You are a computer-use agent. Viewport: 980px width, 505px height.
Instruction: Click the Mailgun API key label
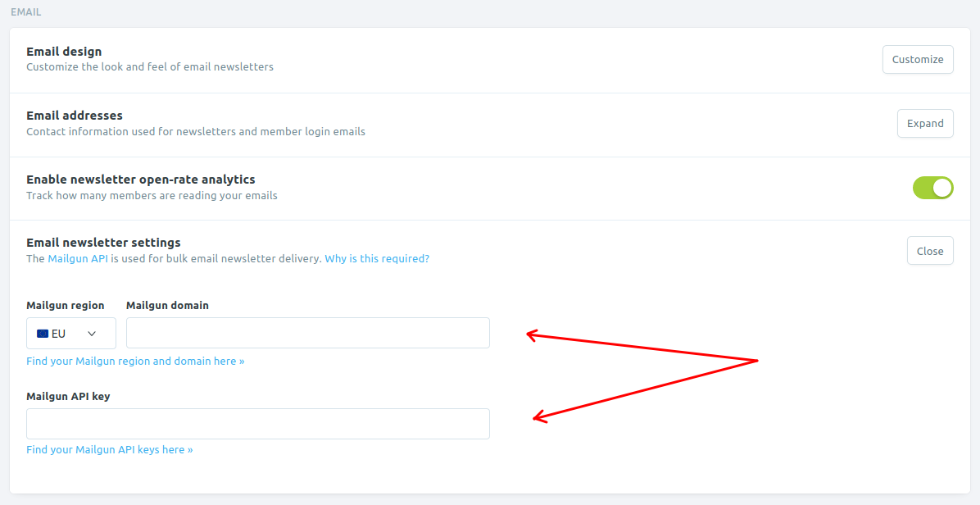point(68,396)
